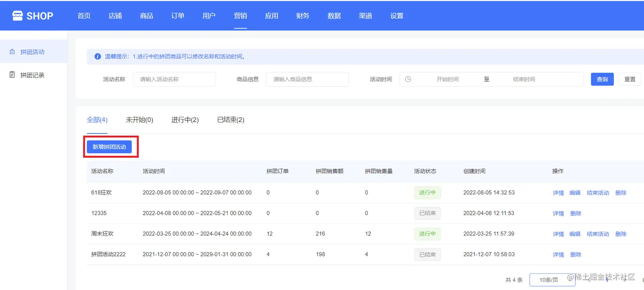Open the 数据 menu

click(334, 16)
